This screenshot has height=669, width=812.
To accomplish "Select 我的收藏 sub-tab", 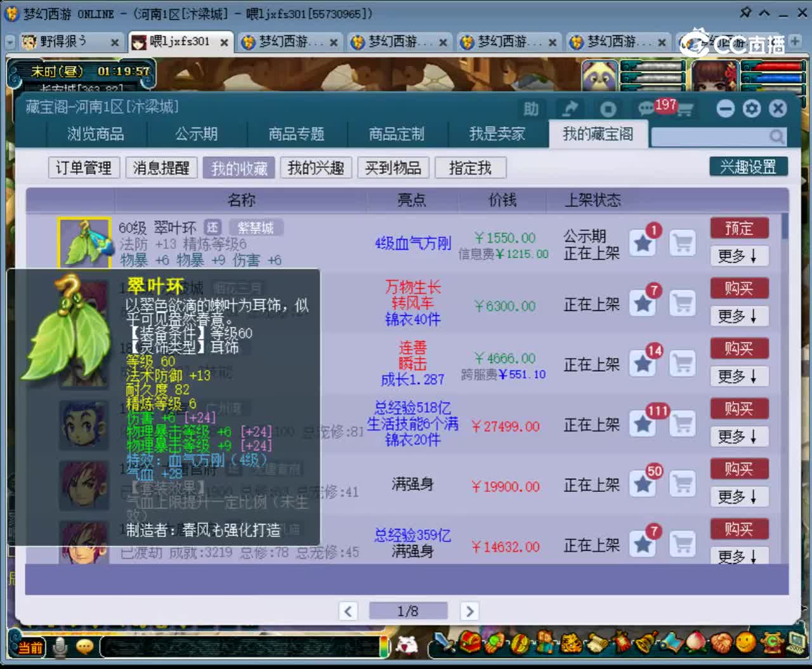I will 239,168.
